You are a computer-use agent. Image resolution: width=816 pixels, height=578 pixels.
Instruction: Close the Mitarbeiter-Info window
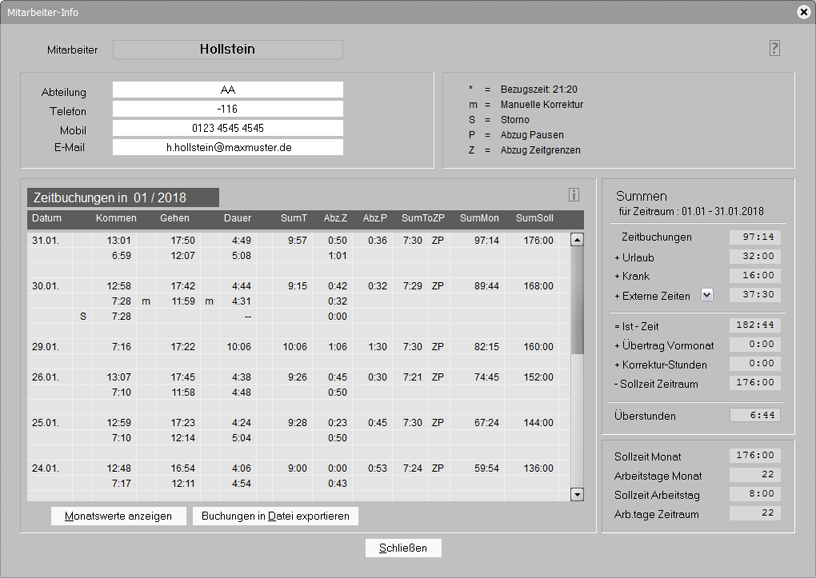tap(803, 12)
